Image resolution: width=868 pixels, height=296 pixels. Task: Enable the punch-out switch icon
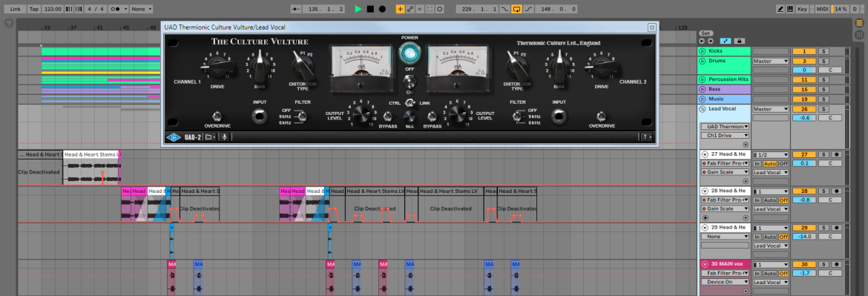[x=529, y=9]
